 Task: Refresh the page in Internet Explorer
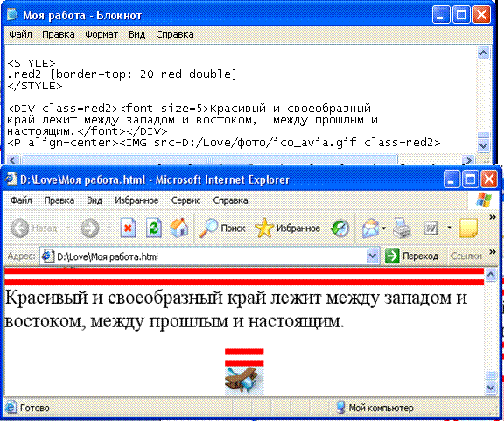[154, 228]
